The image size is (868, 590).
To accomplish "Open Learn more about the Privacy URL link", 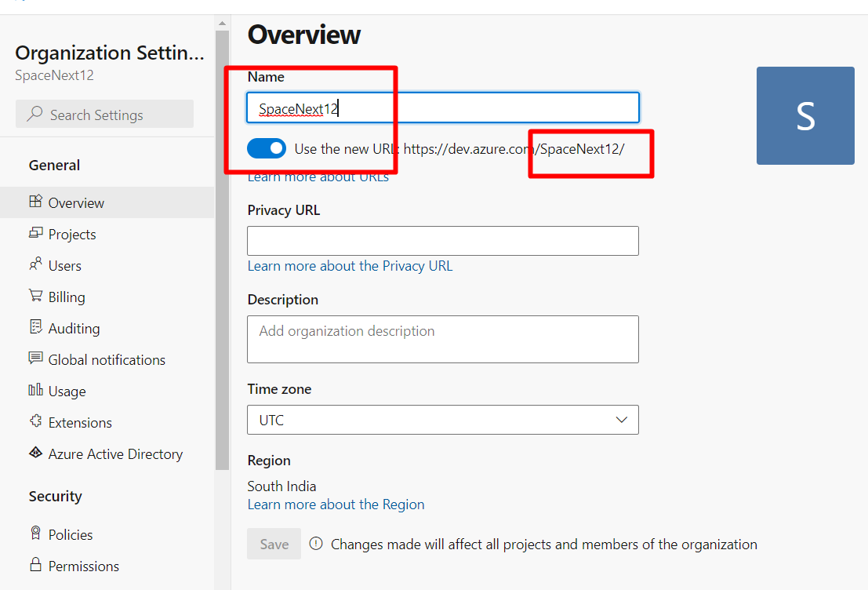I will 350,266.
